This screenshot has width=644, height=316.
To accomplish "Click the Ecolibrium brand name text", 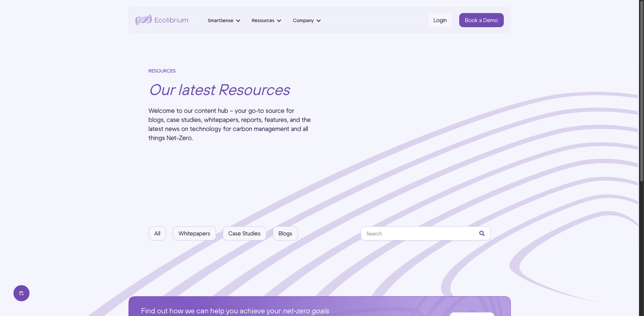I will (171, 20).
